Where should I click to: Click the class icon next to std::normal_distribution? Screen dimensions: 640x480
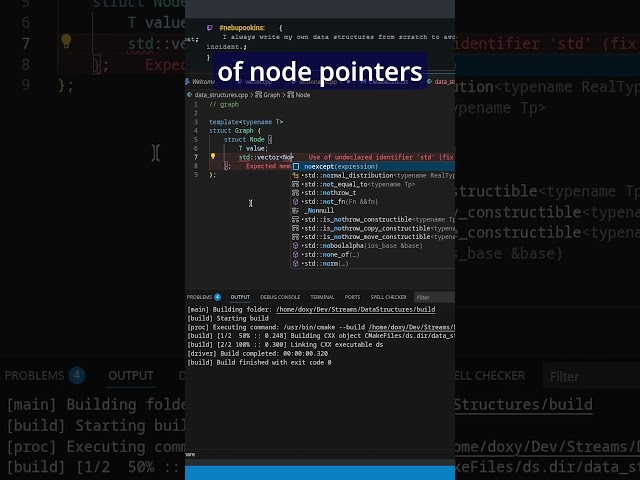coord(296,176)
